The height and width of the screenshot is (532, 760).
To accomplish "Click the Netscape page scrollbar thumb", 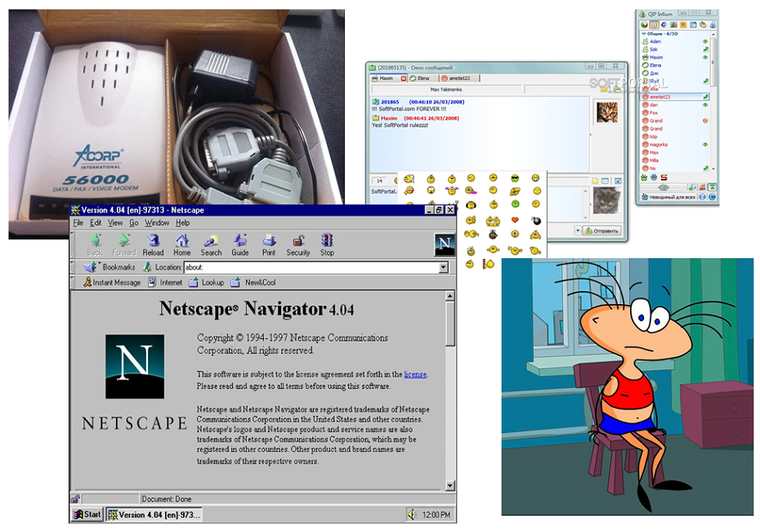I will point(450,324).
